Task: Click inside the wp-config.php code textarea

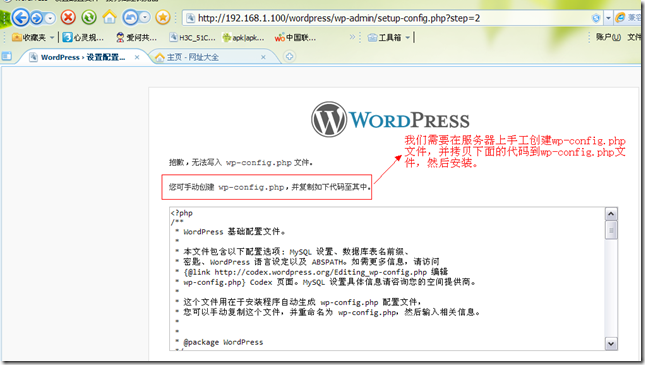Action: [387, 279]
